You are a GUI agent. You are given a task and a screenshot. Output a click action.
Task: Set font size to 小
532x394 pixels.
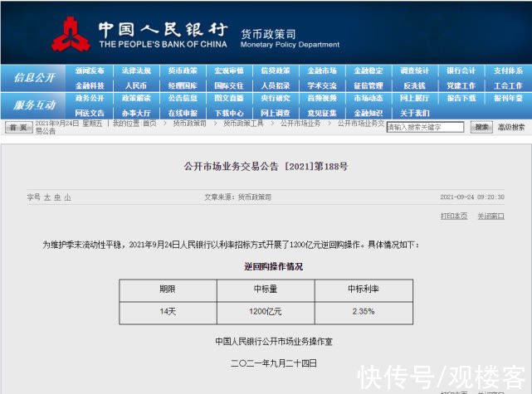[67, 197]
